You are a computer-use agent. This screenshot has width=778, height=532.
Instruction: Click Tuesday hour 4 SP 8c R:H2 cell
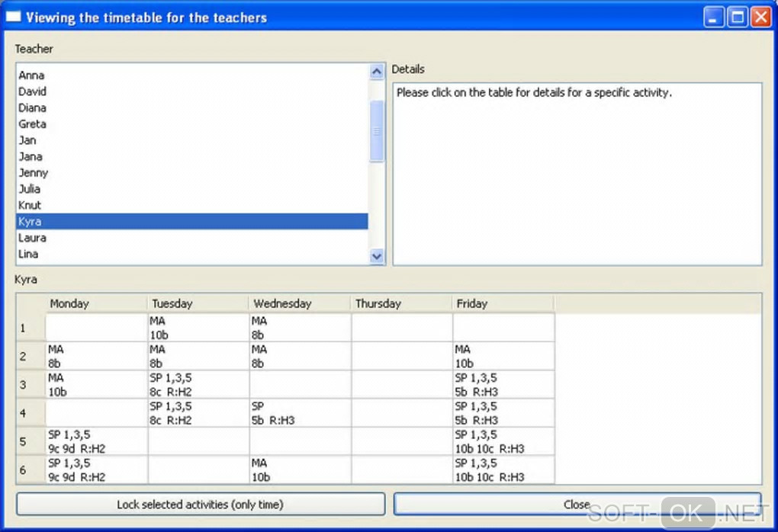point(198,413)
